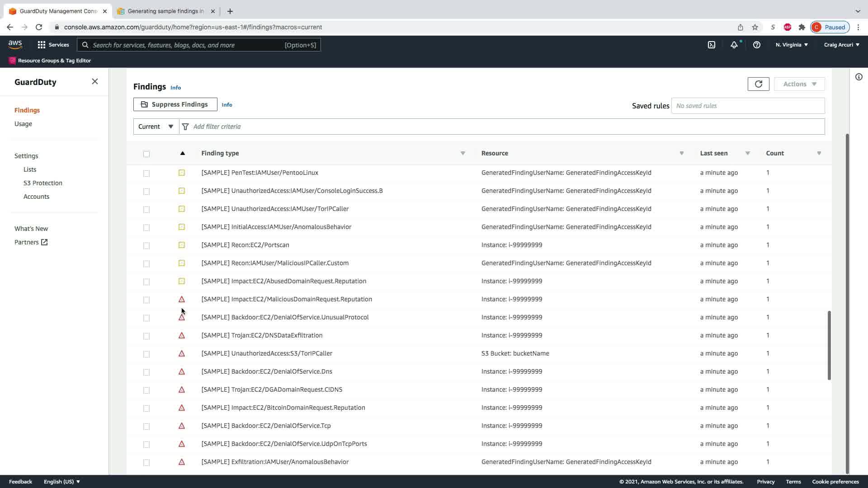This screenshot has height=488, width=868.
Task: Click severity icon for Trojan:EC2/DNSDataExfiltration finding
Action: [182, 335]
